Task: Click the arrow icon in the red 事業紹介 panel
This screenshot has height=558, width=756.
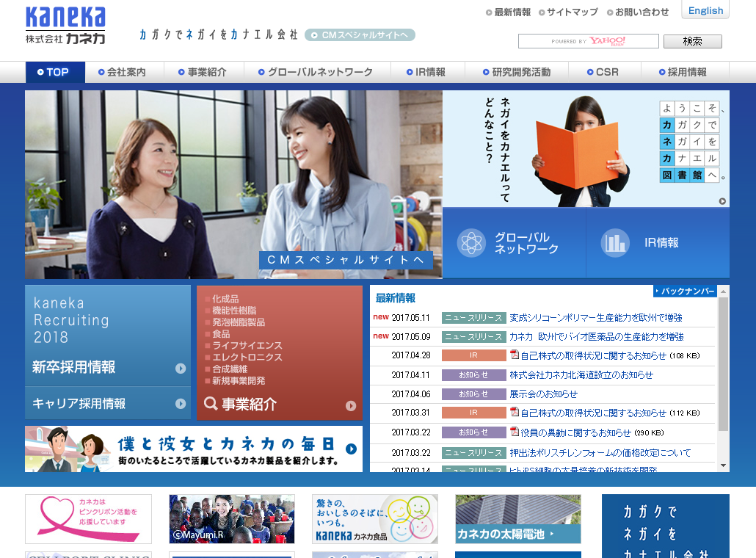Action: click(x=351, y=406)
